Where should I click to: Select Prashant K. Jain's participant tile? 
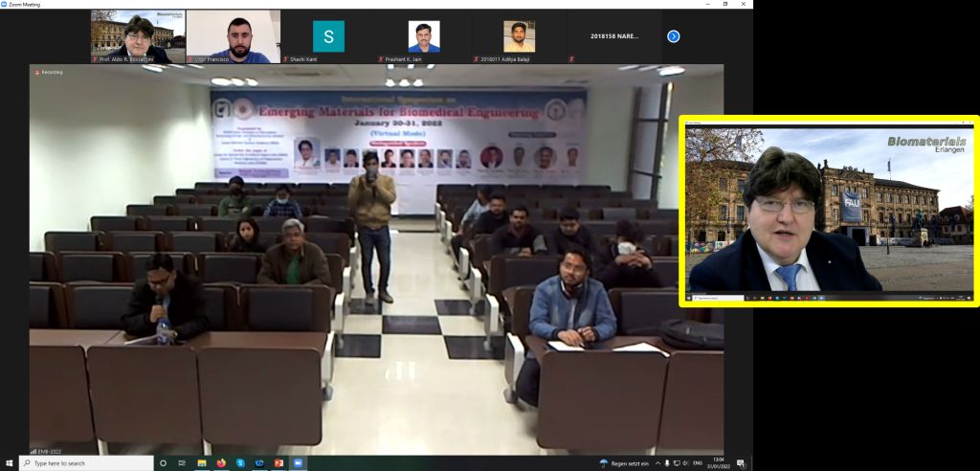click(x=424, y=36)
